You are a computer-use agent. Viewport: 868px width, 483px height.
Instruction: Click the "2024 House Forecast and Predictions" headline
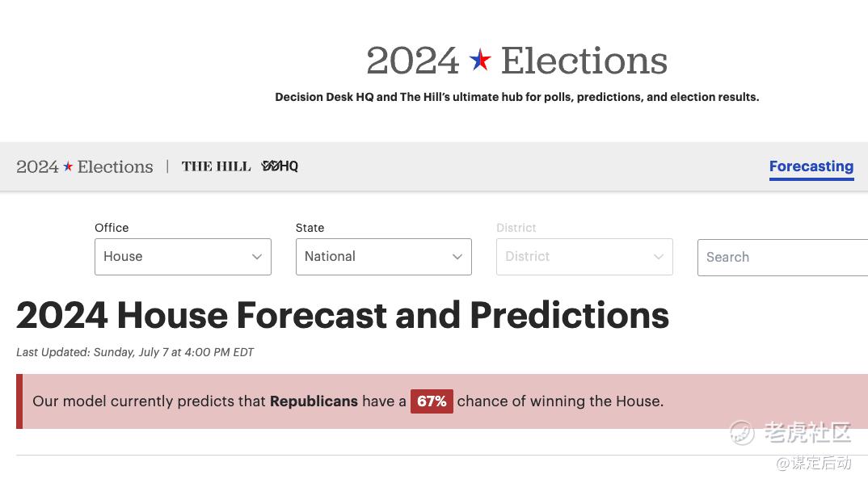(x=343, y=315)
